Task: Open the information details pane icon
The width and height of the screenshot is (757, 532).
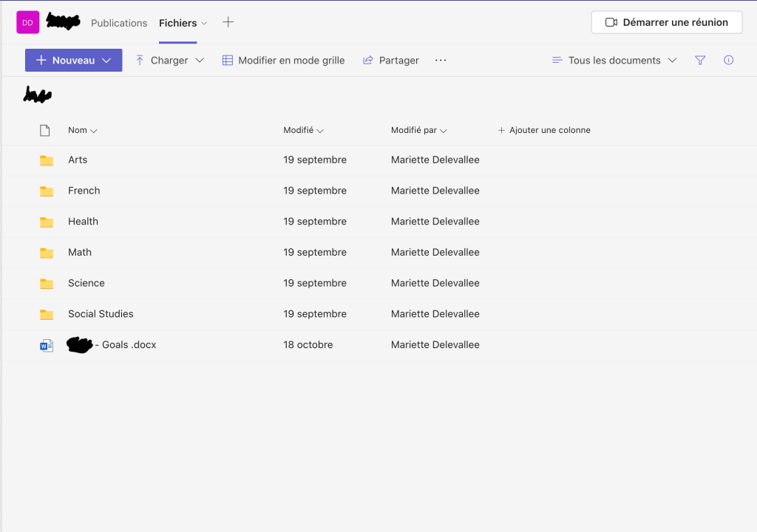Action: pos(728,61)
